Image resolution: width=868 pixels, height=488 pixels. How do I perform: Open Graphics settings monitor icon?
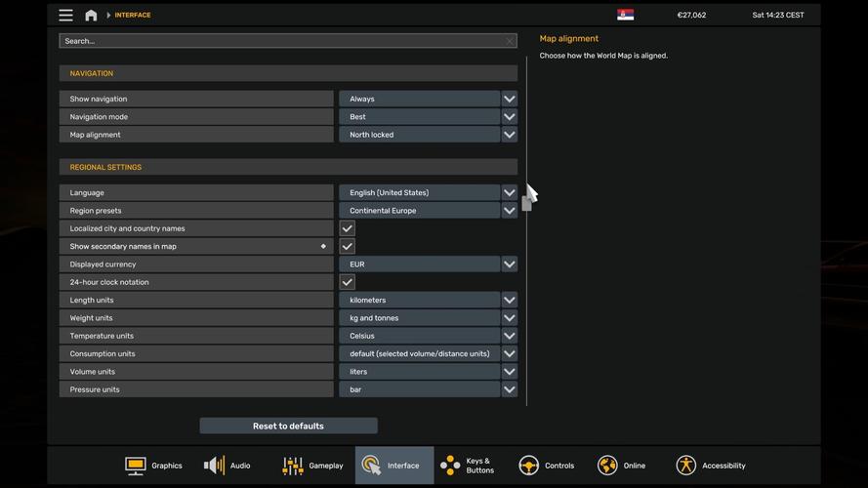[136, 466]
